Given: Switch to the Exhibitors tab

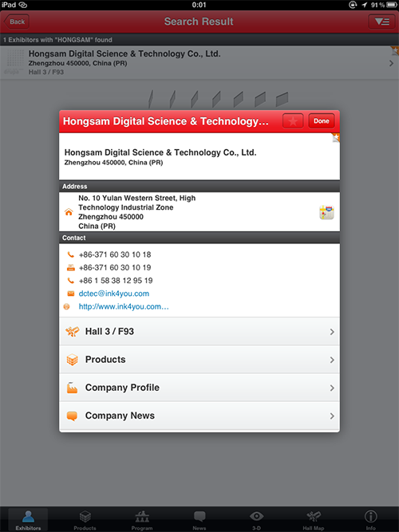Looking at the screenshot, I should [28, 520].
